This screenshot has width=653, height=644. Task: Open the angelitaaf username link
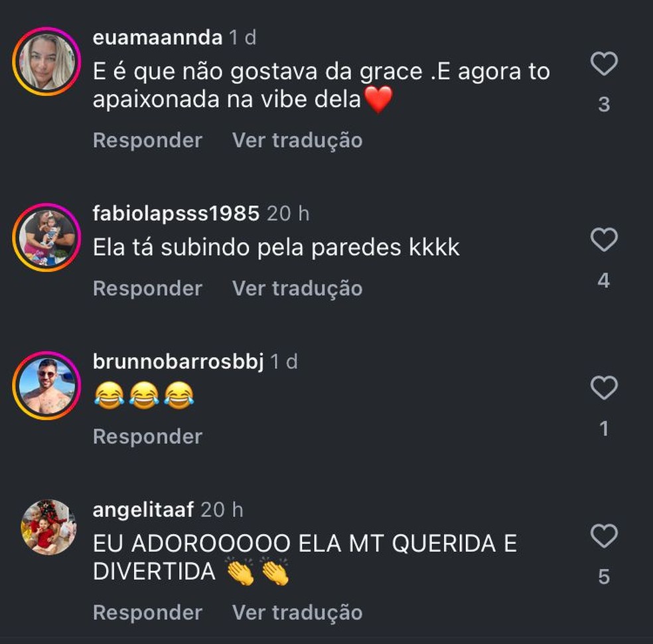[143, 510]
